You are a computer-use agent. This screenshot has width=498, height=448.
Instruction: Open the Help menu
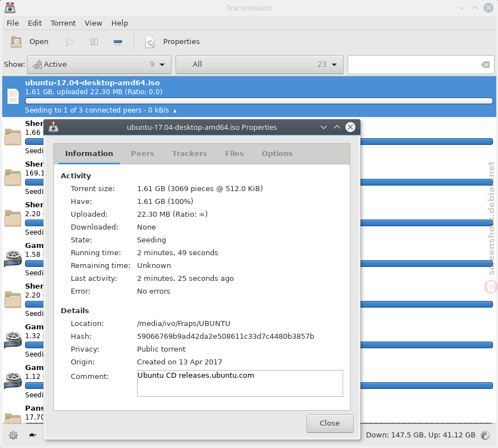[x=120, y=23]
